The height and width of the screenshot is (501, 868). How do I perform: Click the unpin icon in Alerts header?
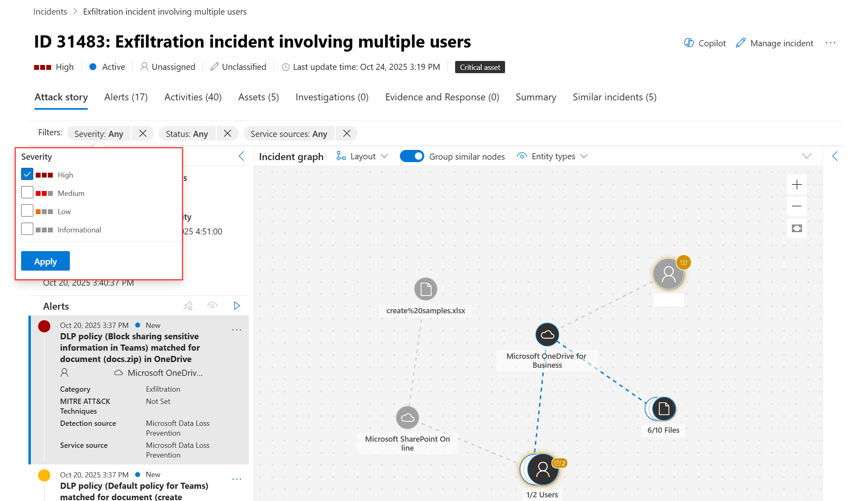[188, 306]
